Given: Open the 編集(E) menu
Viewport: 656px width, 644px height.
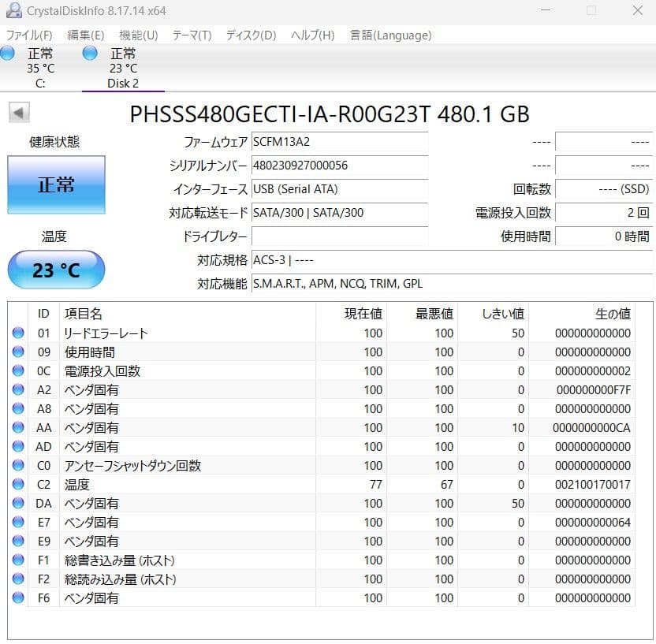Looking at the screenshot, I should [x=85, y=35].
